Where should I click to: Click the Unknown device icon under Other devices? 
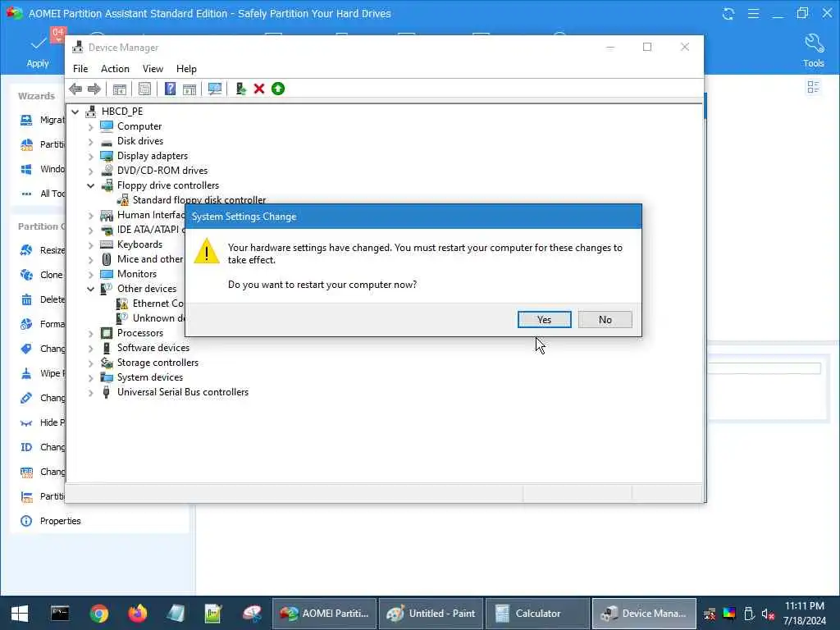pyautogui.click(x=123, y=318)
